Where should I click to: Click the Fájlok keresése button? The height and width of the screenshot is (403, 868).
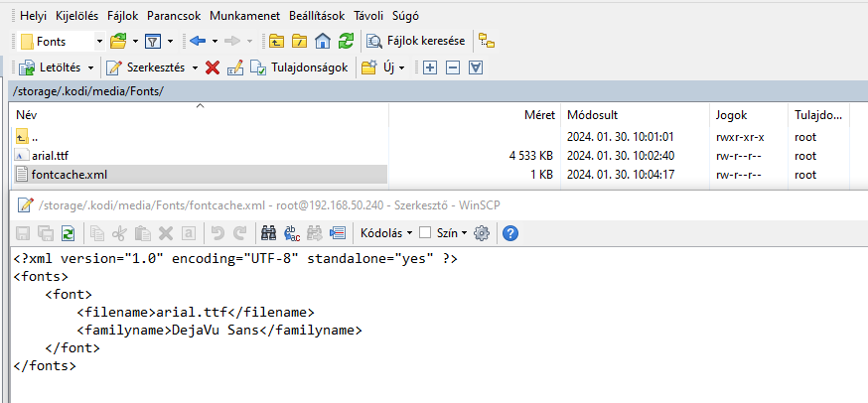tap(416, 41)
